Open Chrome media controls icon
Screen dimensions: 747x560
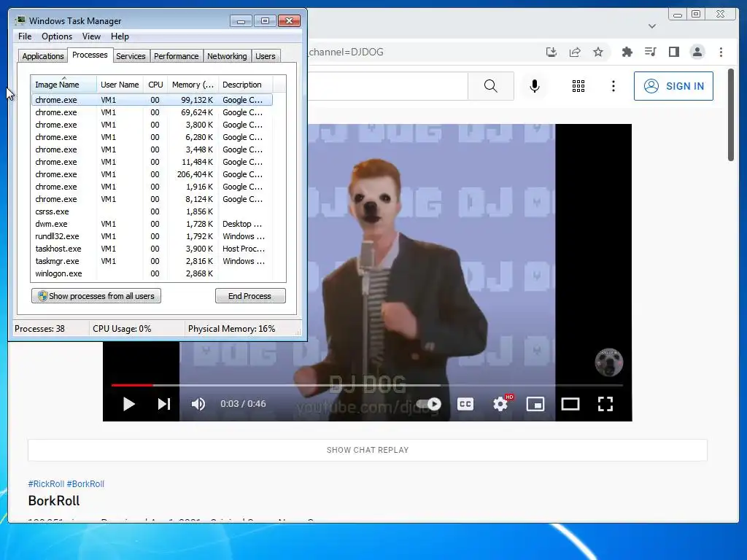pyautogui.click(x=650, y=52)
